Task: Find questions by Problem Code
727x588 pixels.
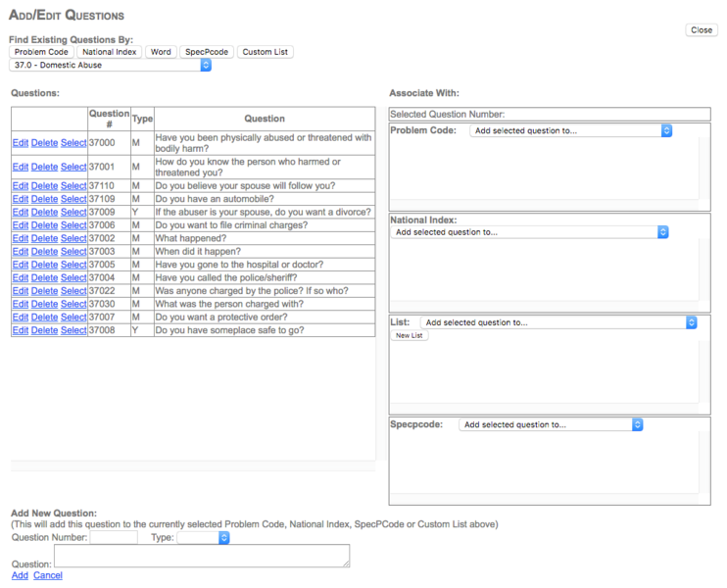Action: [x=41, y=52]
